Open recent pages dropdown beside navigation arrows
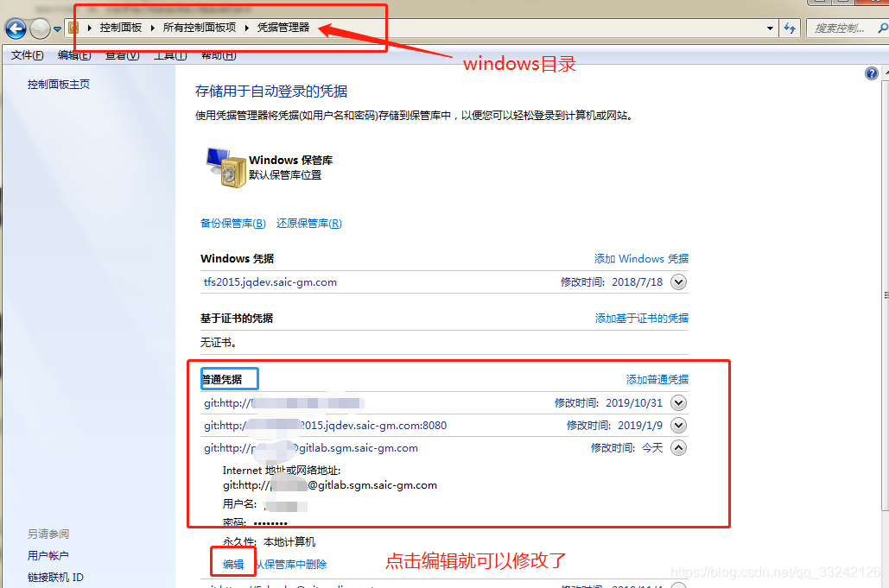The height and width of the screenshot is (588, 889). (57, 28)
